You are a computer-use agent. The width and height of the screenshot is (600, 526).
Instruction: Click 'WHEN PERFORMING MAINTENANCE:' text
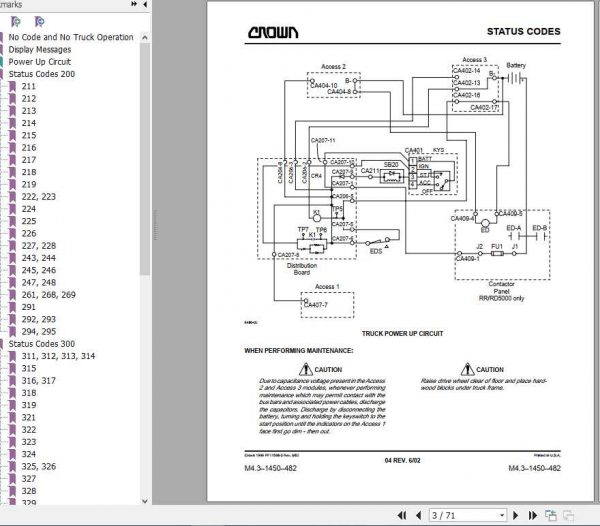click(299, 351)
